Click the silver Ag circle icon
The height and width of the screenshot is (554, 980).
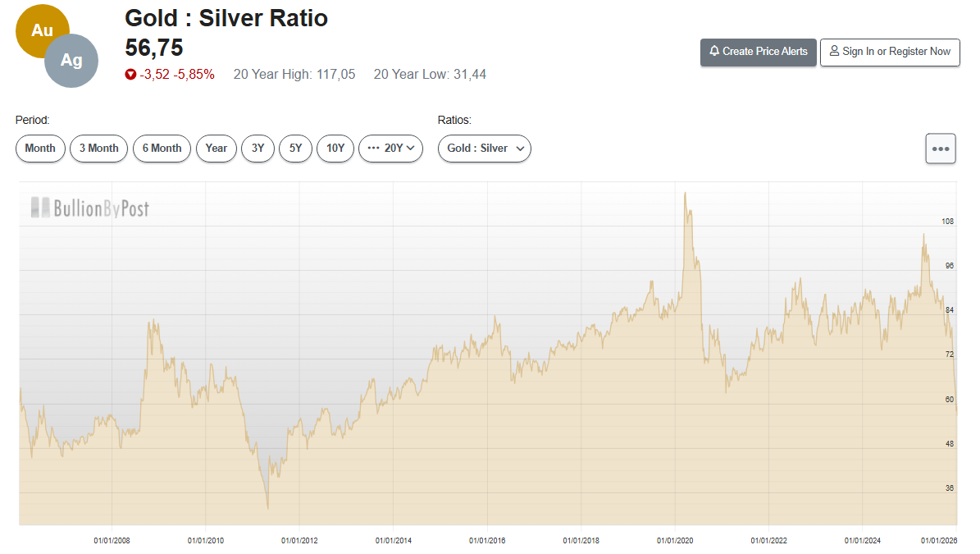(x=71, y=61)
